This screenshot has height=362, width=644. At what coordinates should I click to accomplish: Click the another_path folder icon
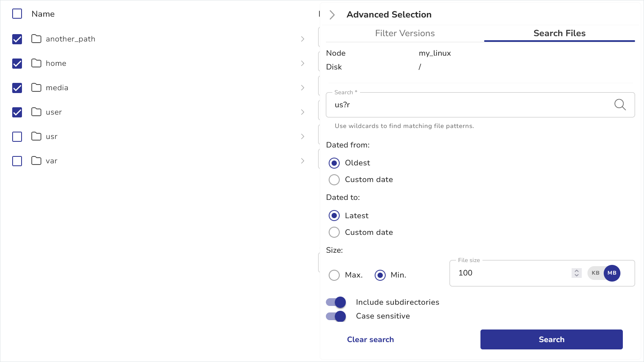click(36, 39)
